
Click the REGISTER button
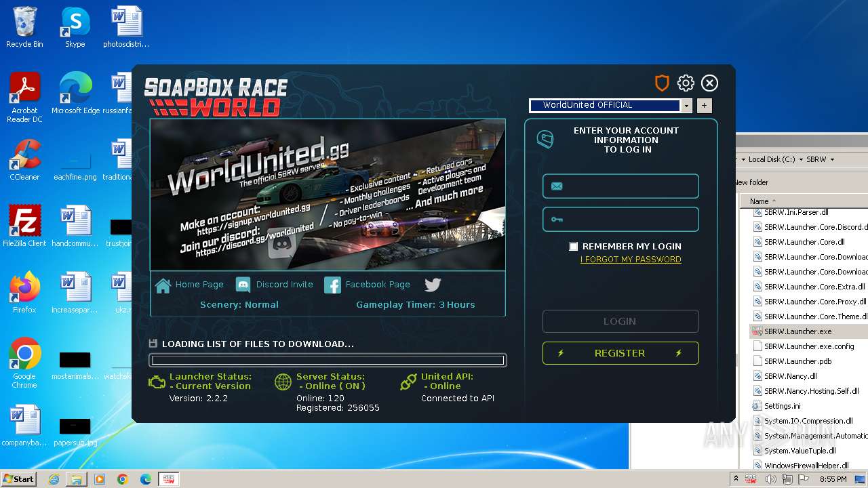tap(620, 353)
